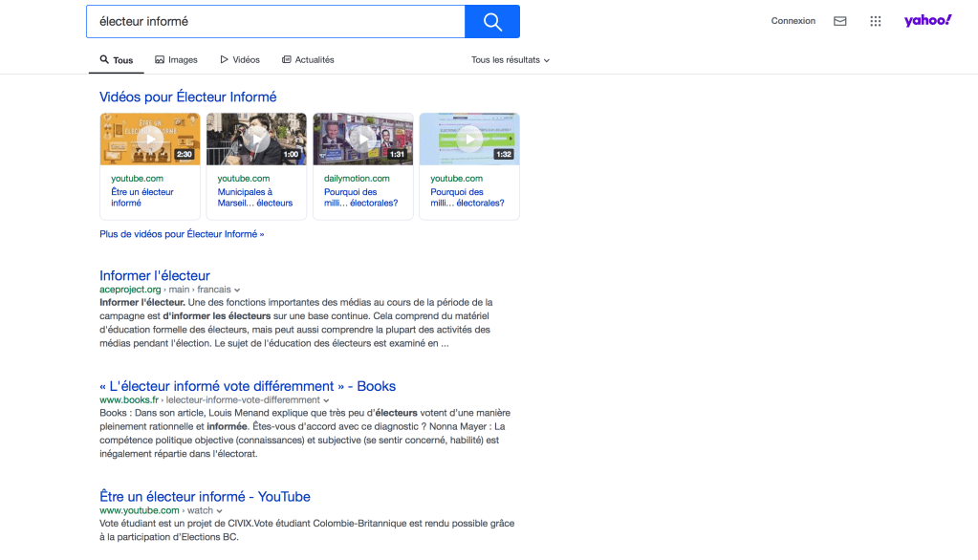Viewport: 978px width, 560px height.
Task: Open the 'Informer l'électeur' search result
Action: click(x=154, y=275)
